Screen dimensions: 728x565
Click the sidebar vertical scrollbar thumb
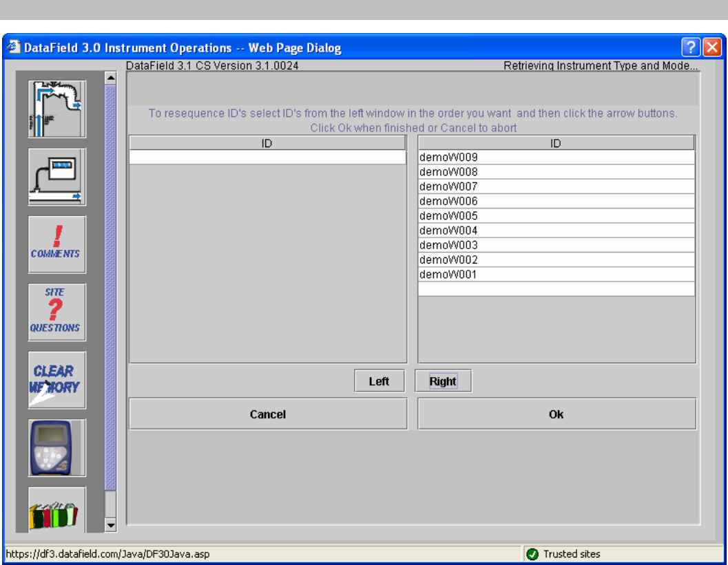110,288
